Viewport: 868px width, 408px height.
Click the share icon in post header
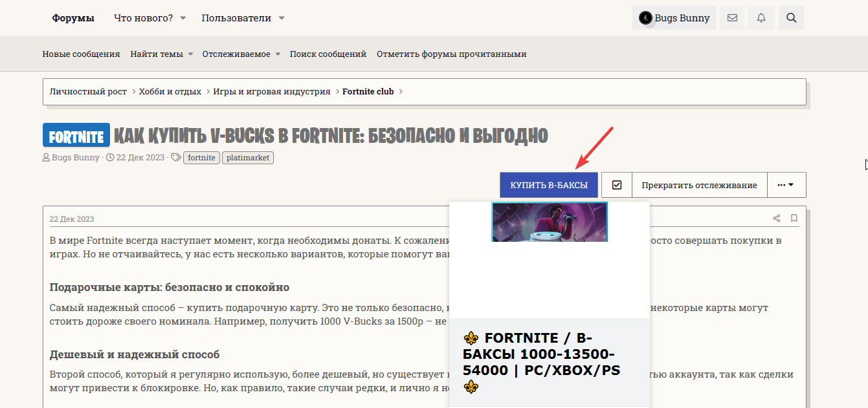[776, 219]
